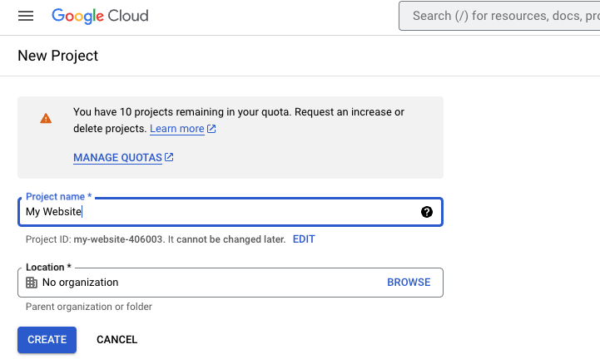The width and height of the screenshot is (600, 364).
Task: Click the New Project page heading
Action: (x=57, y=56)
